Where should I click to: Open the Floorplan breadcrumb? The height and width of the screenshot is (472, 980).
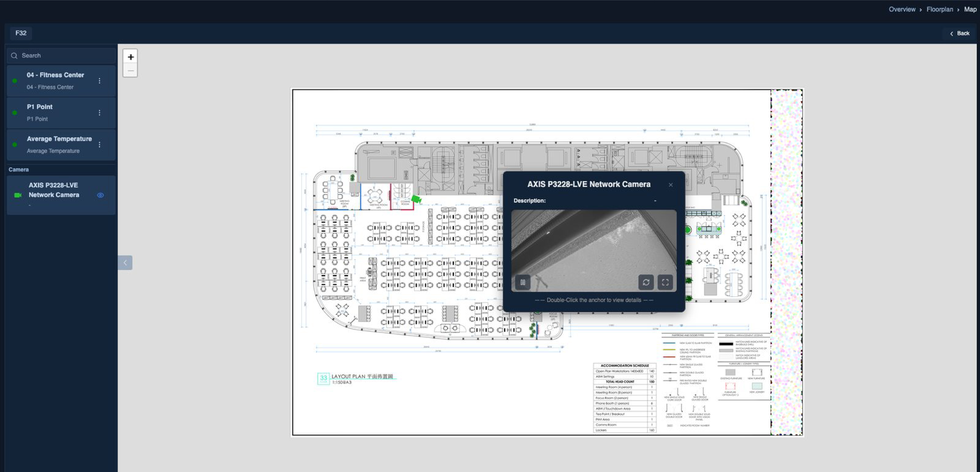tap(940, 10)
